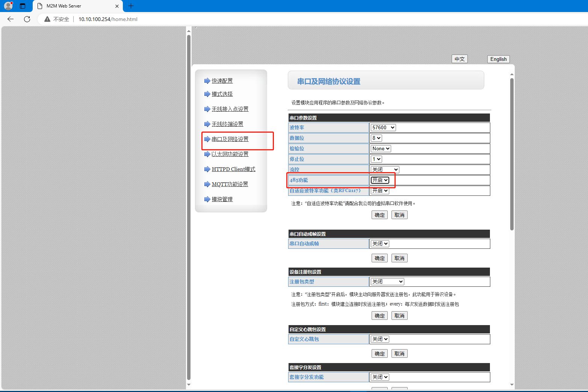
Task: Open the MQTT功能设置 menu item
Action: [x=230, y=184]
